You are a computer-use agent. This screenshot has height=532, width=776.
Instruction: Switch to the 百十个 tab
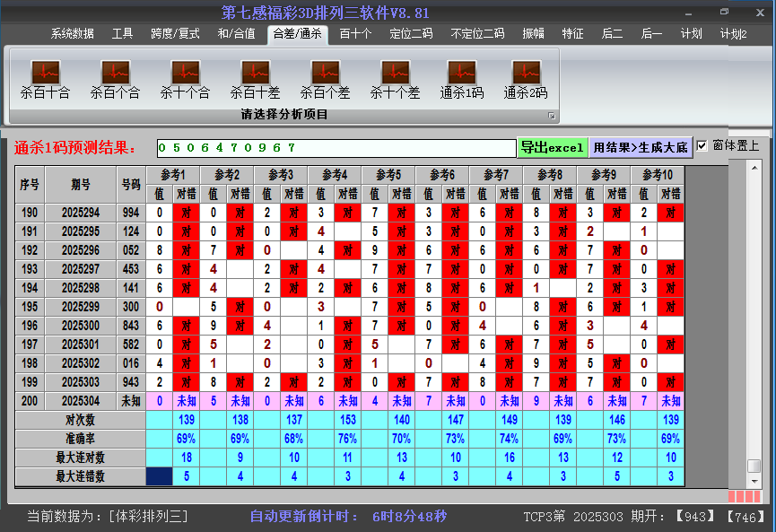click(x=355, y=34)
